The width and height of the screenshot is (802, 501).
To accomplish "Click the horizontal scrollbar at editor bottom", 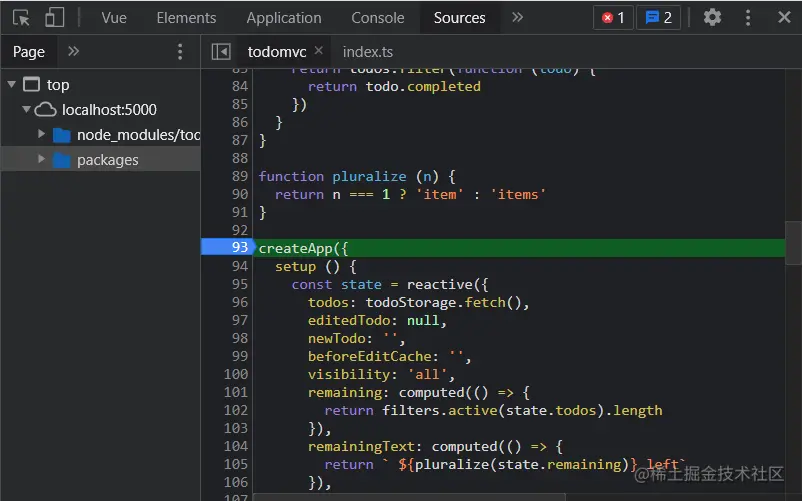I will click(409, 497).
